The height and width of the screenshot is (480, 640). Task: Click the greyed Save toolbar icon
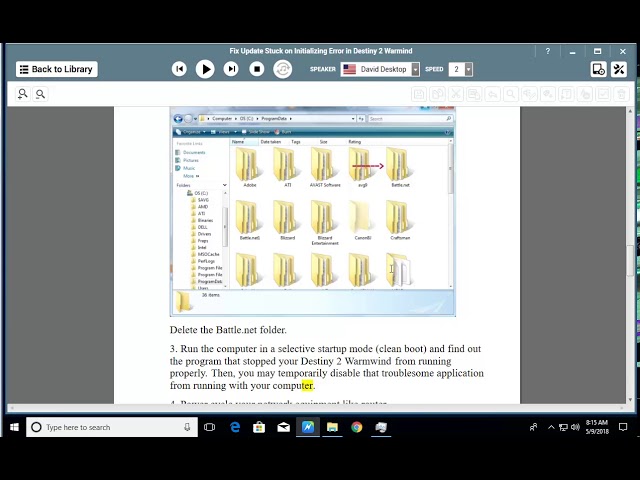pos(419,94)
